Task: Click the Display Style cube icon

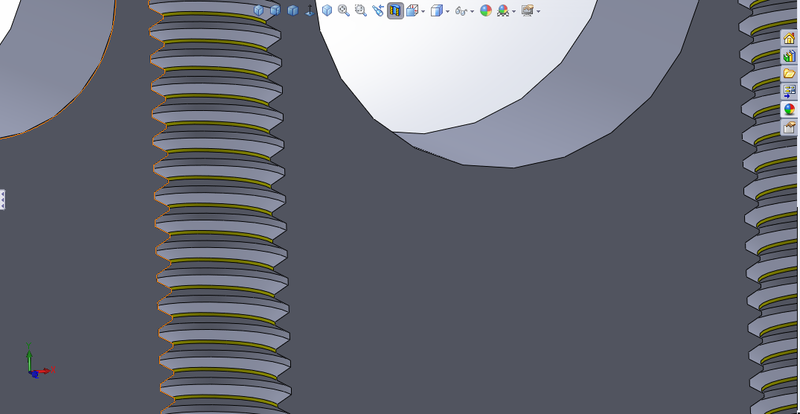Action: 437,10
